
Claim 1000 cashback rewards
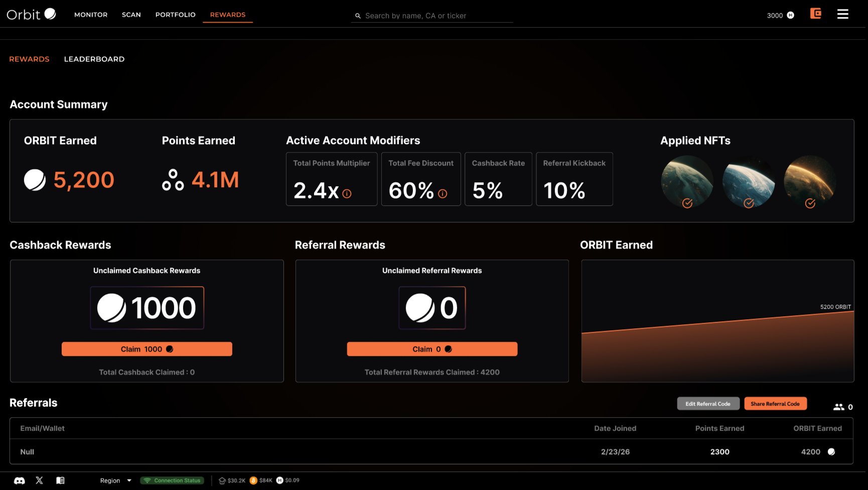coord(147,349)
